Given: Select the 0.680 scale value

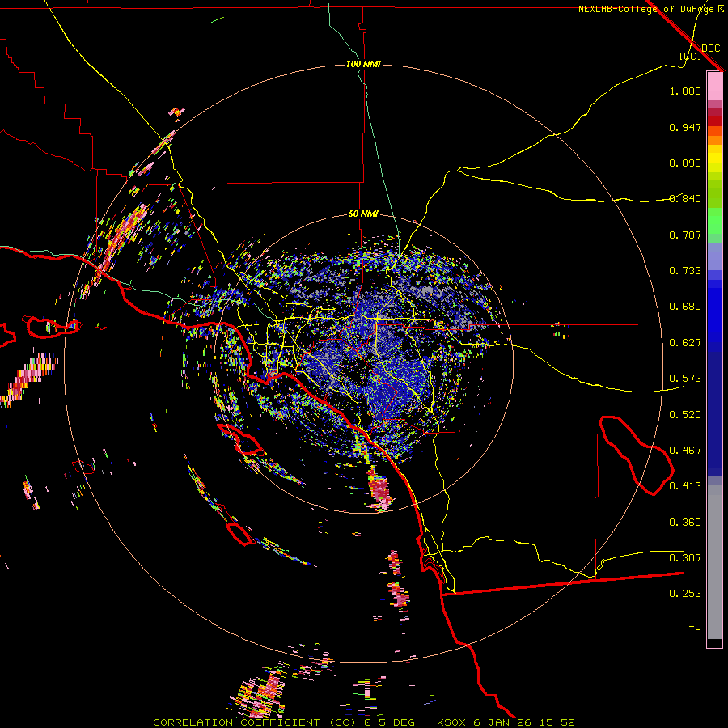Looking at the screenshot, I should click(685, 307).
